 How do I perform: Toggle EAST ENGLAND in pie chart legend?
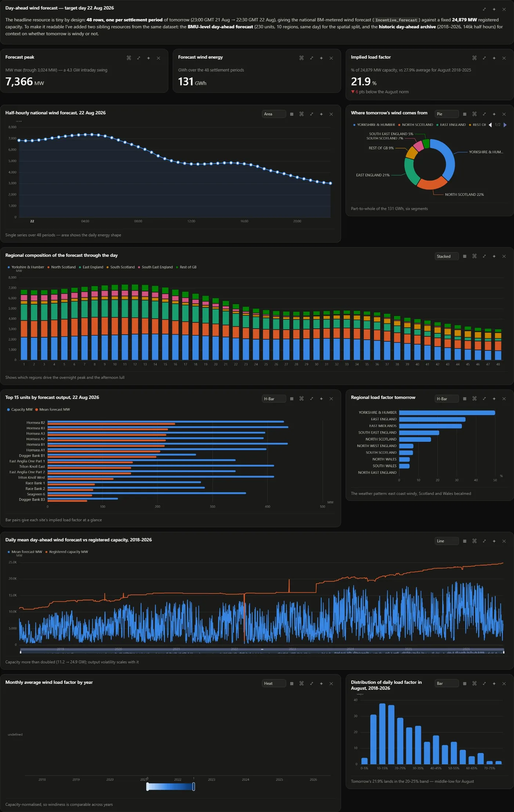(451, 125)
